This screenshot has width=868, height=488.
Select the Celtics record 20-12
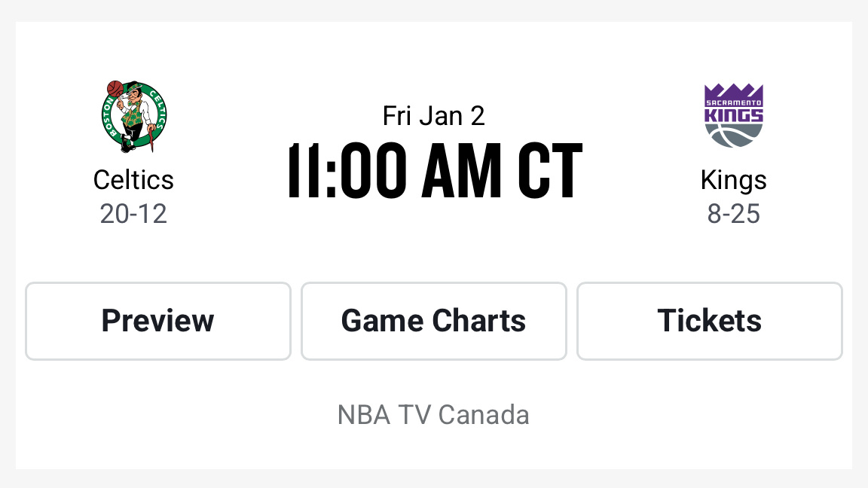click(x=133, y=214)
